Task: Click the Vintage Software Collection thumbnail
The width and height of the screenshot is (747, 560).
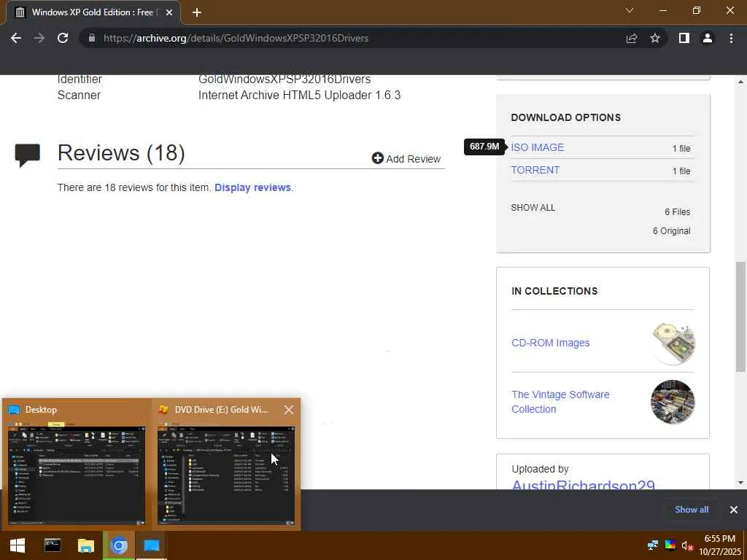Action: pos(673,402)
